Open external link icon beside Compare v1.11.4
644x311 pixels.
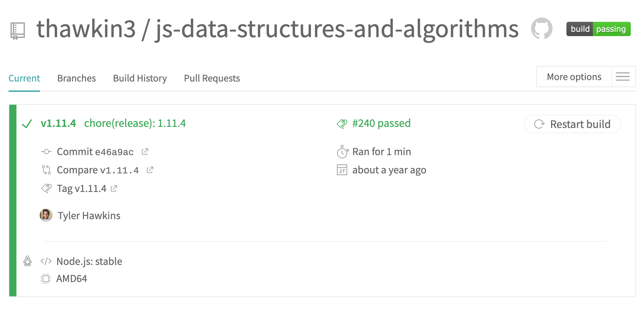pyautogui.click(x=150, y=170)
